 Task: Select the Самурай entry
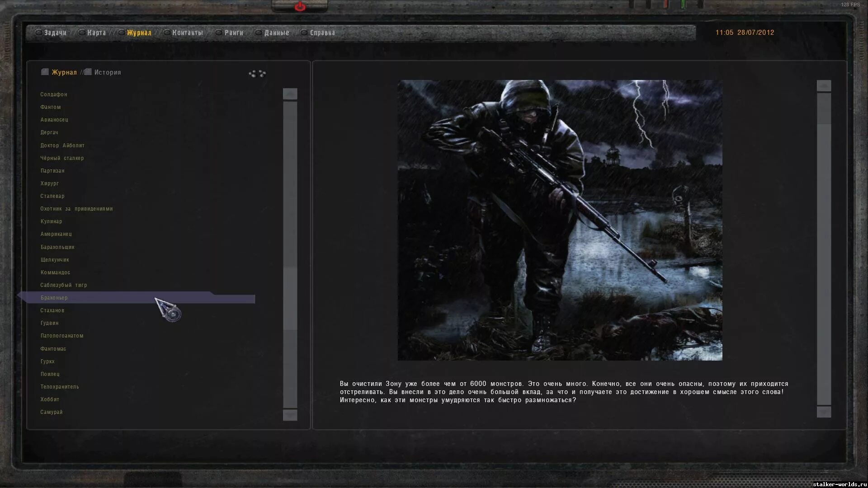coord(52,412)
